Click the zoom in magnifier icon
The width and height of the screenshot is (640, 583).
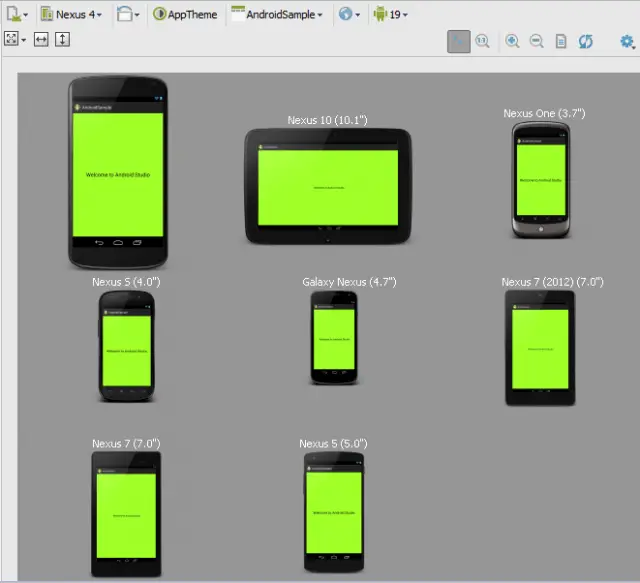(x=512, y=41)
